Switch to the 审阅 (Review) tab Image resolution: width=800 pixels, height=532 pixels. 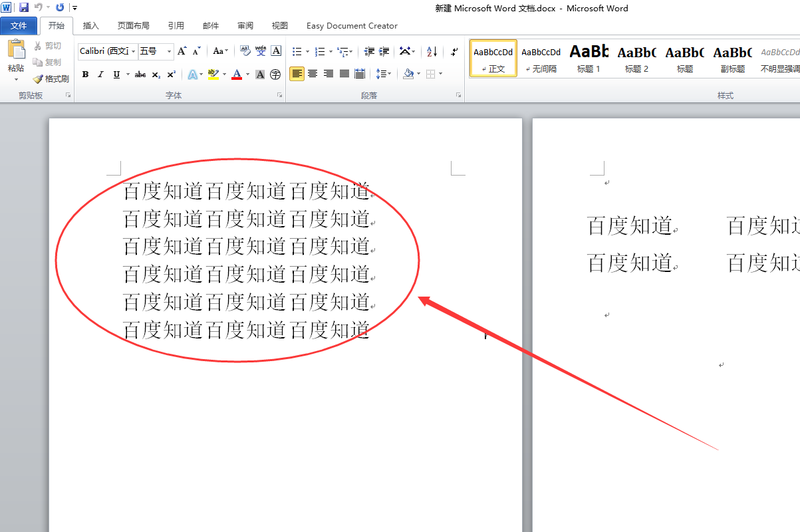tap(245, 26)
